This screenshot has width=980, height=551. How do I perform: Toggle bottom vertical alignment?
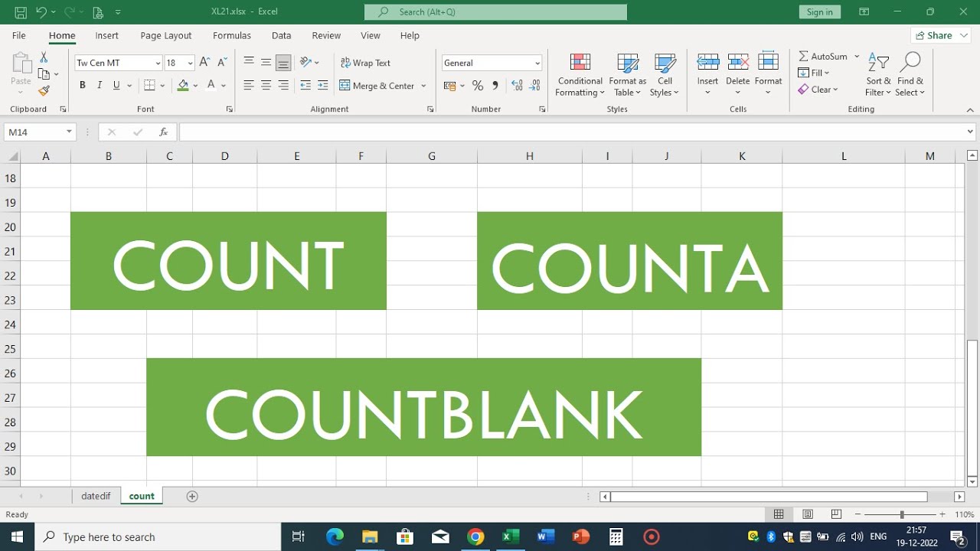(283, 62)
